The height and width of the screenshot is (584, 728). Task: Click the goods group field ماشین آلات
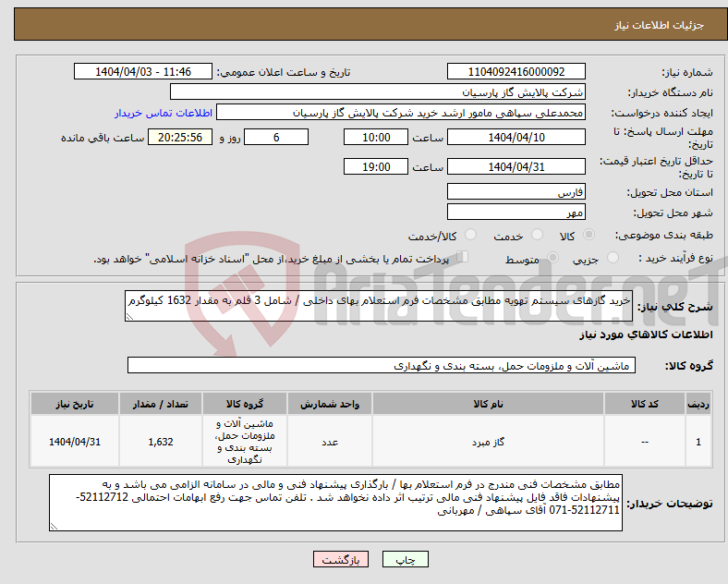tap(382, 365)
